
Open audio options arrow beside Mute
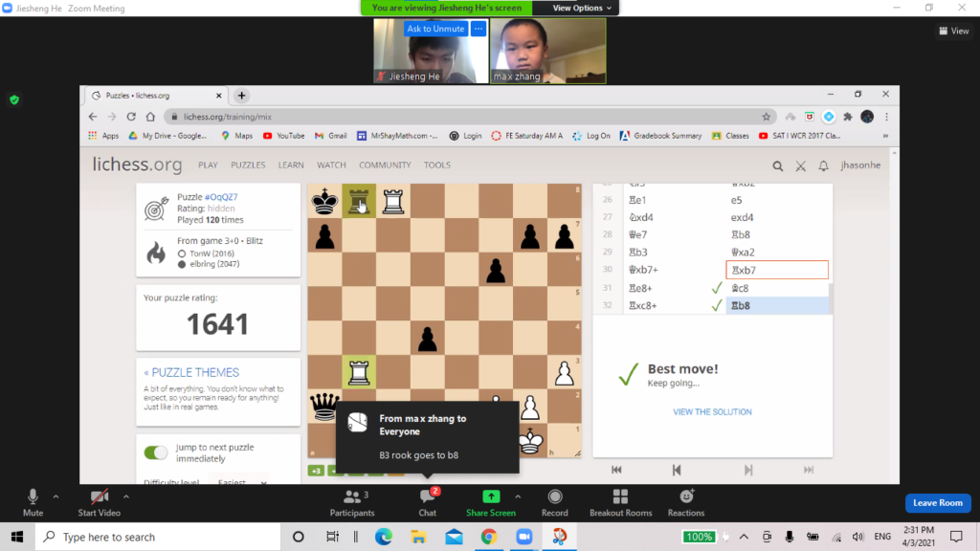coord(56,496)
